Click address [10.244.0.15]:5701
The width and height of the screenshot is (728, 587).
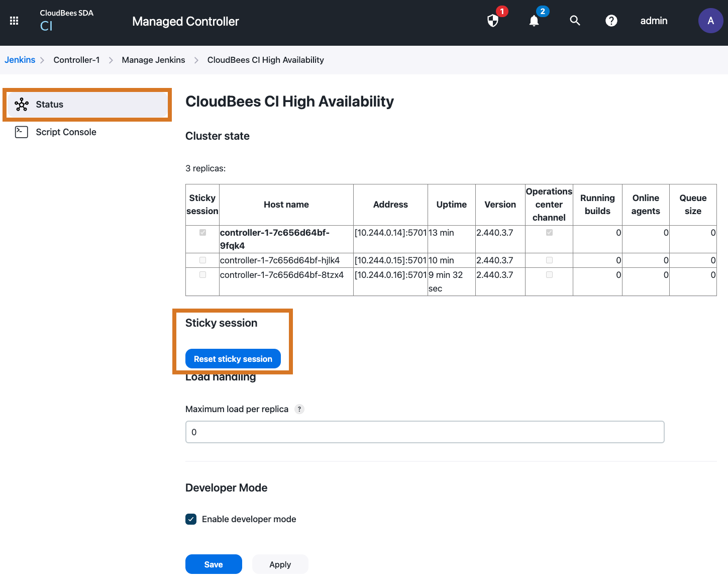[390, 260]
